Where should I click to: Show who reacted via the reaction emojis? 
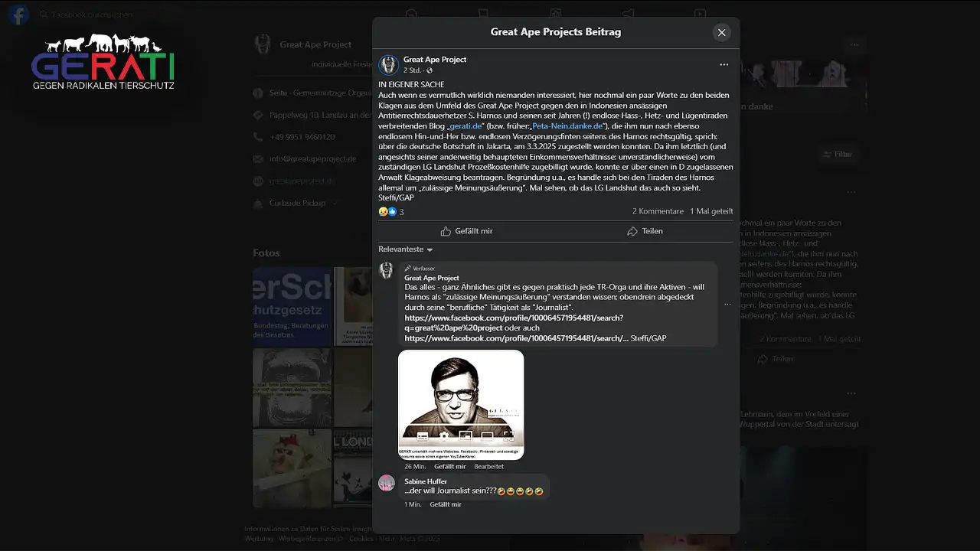click(387, 212)
